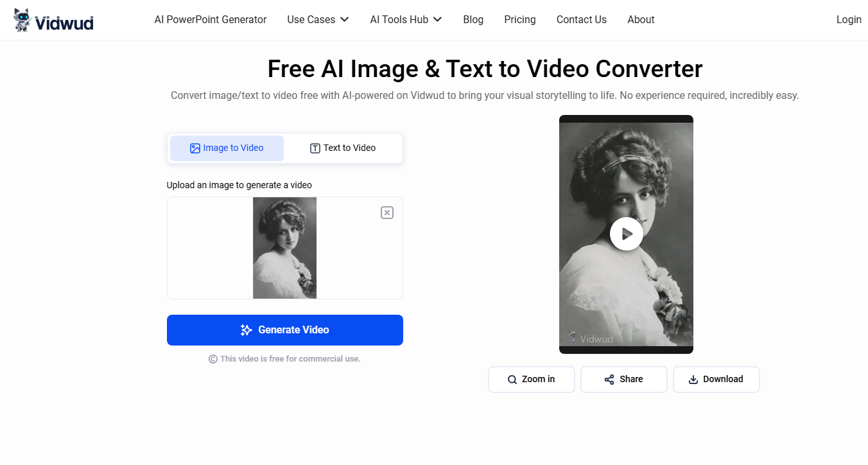Image resolution: width=868 pixels, height=465 pixels.
Task: Click the Login link
Action: tap(848, 20)
